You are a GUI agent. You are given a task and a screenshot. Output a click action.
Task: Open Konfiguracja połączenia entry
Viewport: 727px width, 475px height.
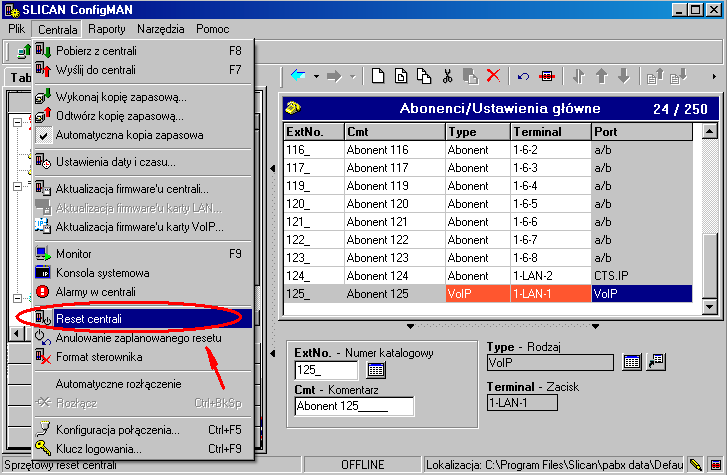point(143,430)
